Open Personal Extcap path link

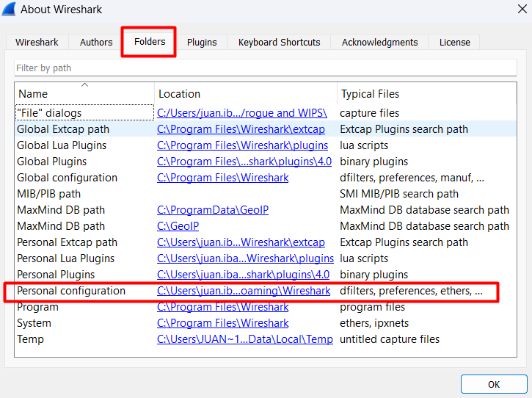[x=241, y=242]
